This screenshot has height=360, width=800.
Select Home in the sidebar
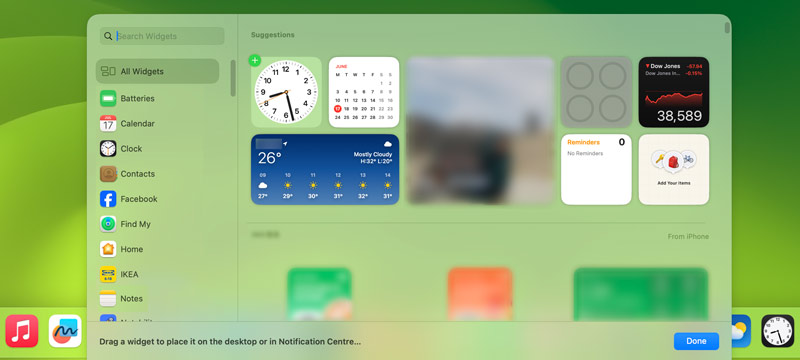(157, 249)
